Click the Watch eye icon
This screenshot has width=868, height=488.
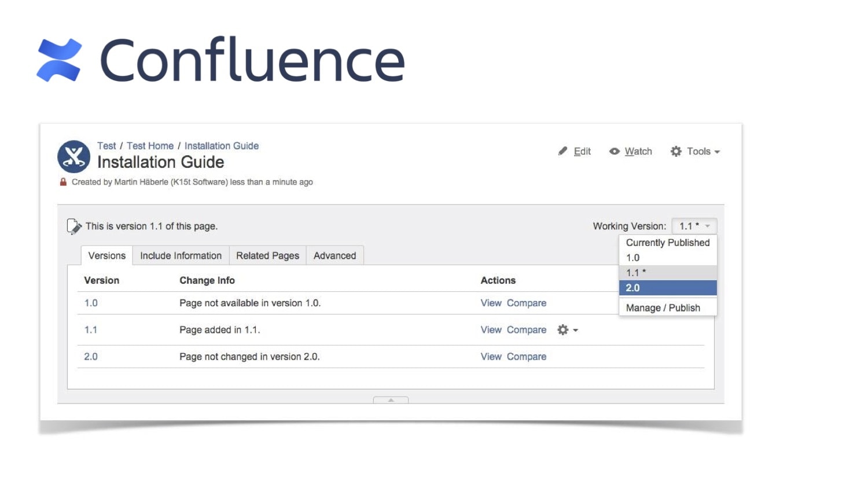(614, 151)
